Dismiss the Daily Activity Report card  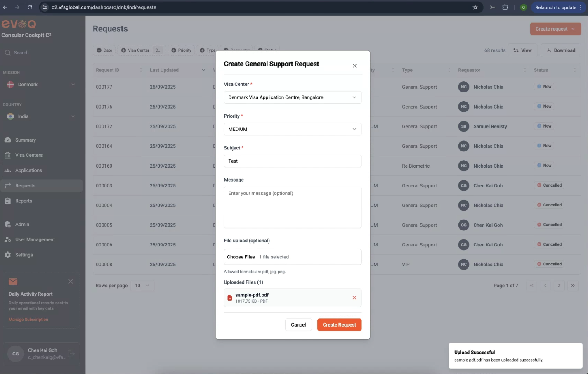coord(71,282)
